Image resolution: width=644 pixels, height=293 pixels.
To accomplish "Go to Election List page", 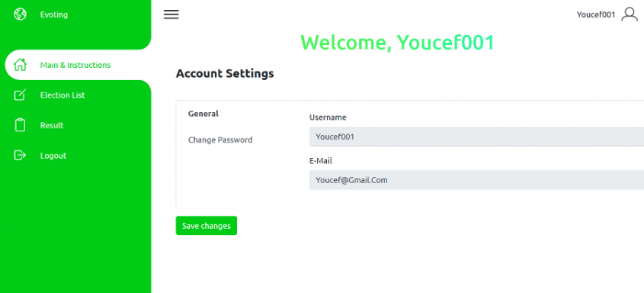I will click(62, 95).
